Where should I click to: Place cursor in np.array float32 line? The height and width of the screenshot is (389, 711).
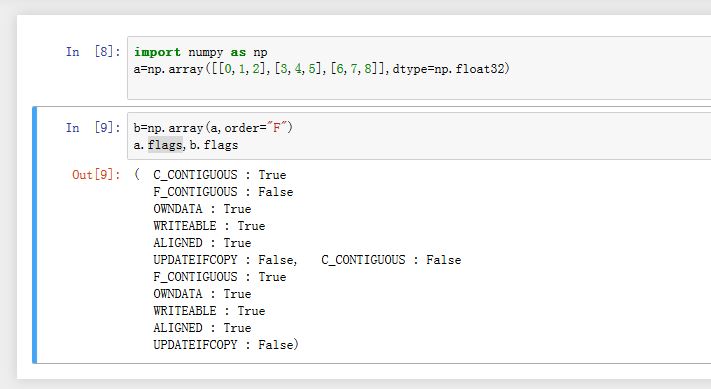pos(321,69)
